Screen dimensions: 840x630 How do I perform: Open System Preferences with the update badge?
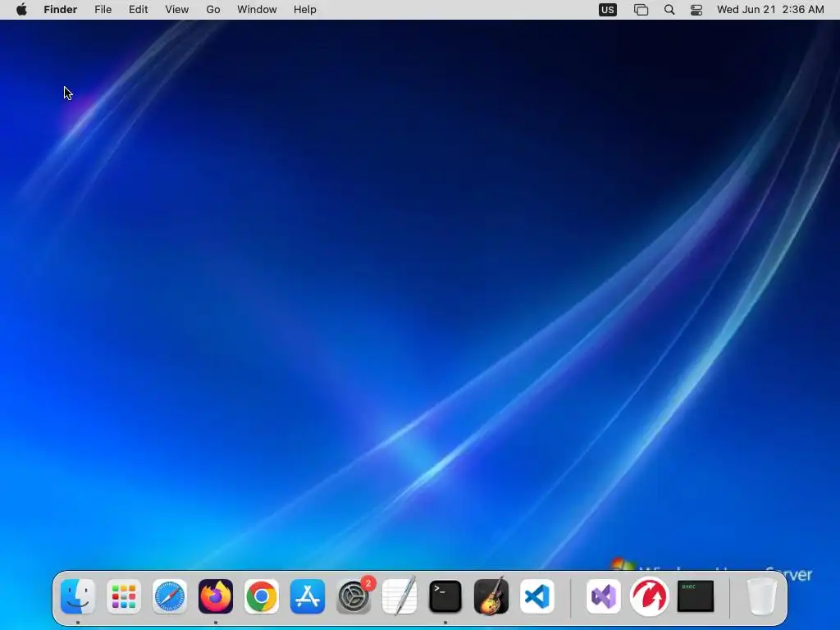(354, 596)
